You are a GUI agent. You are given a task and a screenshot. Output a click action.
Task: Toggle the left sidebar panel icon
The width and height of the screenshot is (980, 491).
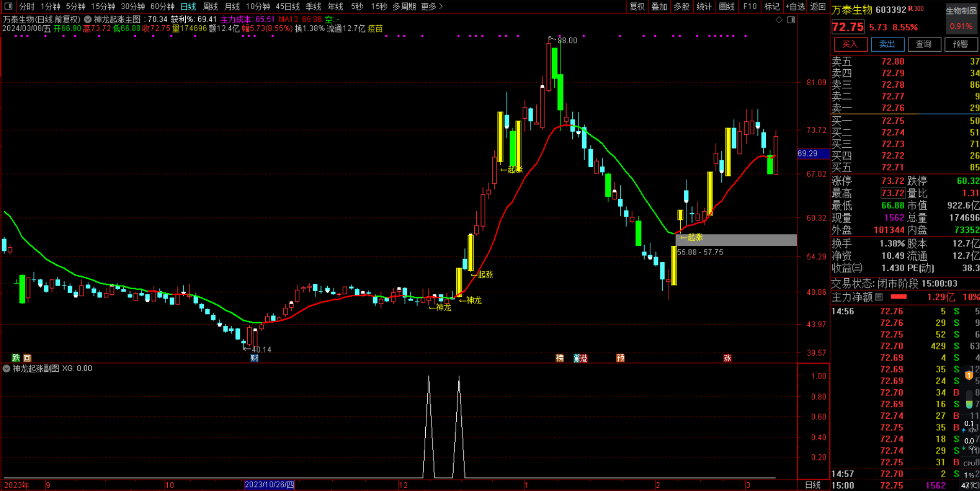click(x=8, y=6)
